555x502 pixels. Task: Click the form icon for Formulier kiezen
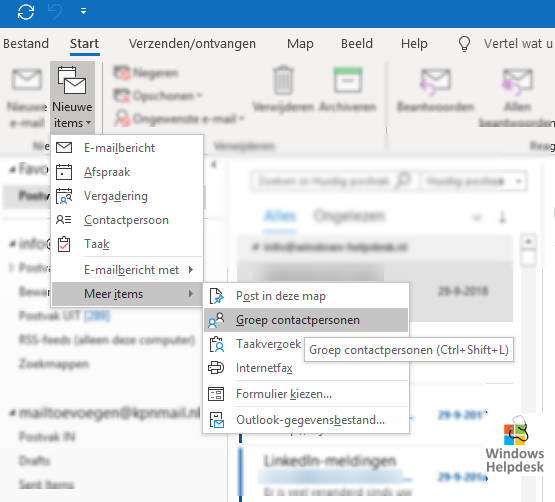tap(216, 394)
